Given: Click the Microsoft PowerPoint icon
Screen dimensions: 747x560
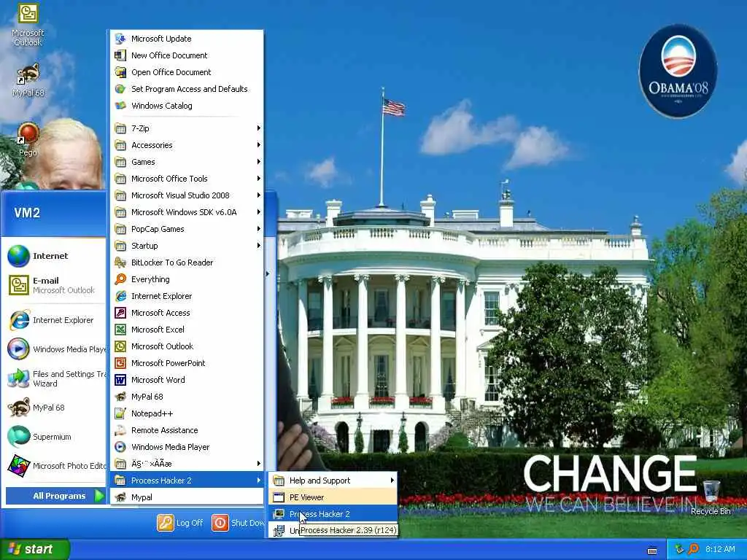Looking at the screenshot, I should click(120, 363).
